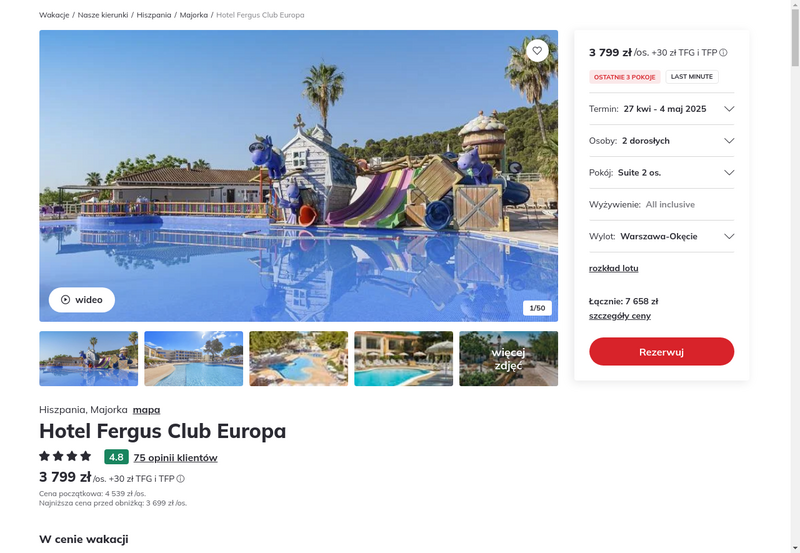Click info icon next to TFG i TFP in booking panel
This screenshot has width=800, height=553.
tap(723, 53)
